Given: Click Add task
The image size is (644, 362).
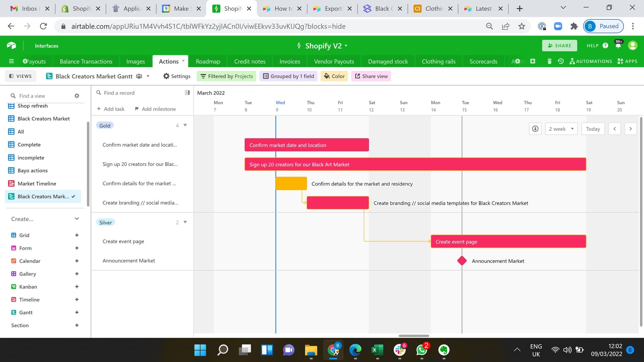Looking at the screenshot, I should pyautogui.click(x=110, y=109).
